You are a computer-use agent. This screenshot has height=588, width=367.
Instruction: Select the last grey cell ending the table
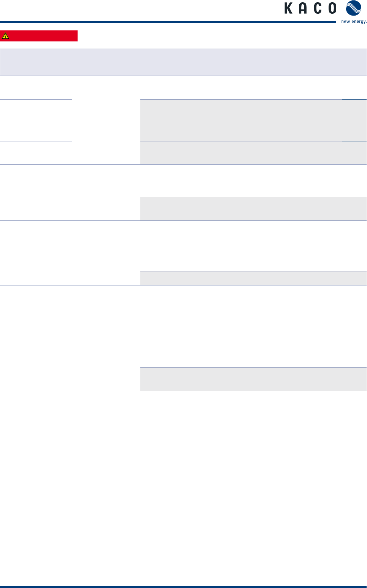coord(253,379)
